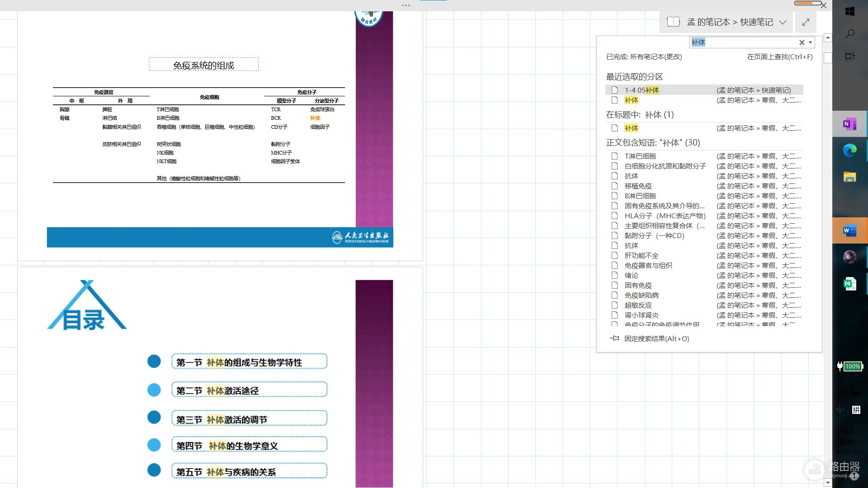Screen dimensions: 868x488
Task: Open search result HLA分子 (MHC表达产物)
Action: pos(665,216)
